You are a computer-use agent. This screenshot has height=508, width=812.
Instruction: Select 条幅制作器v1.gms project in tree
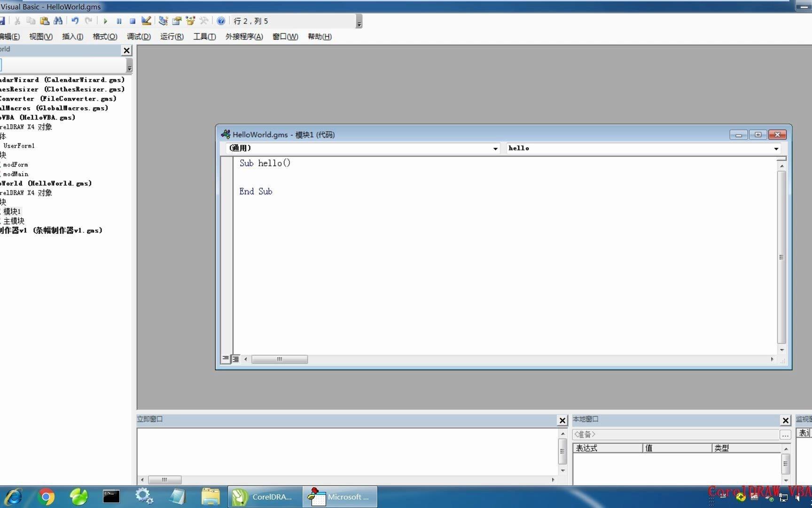51,230
